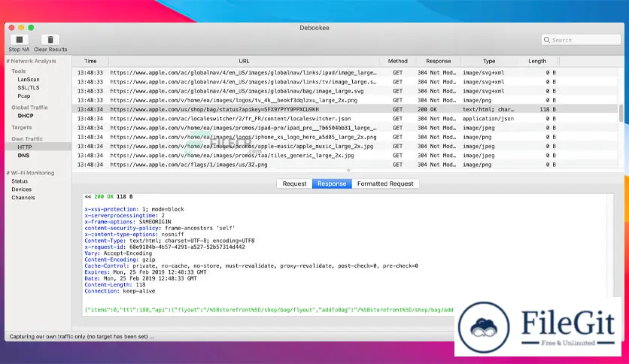Select the tv_4k logo png request row
The image size is (629, 364).
tap(345, 100)
